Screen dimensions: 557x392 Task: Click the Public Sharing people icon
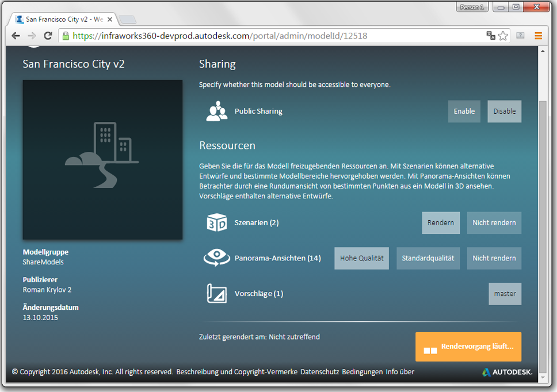point(217,112)
